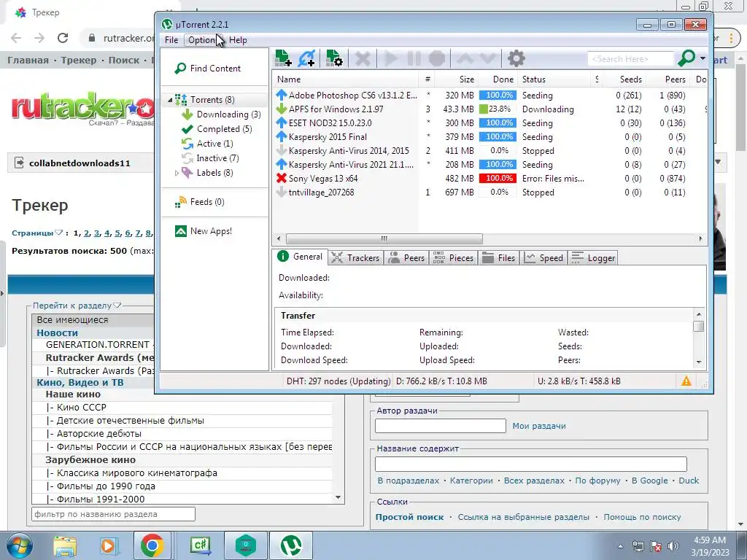Viewport: 747px width, 560px height.
Task: Select Adobe Photoshop CS6 torrent row
Action: tap(488, 96)
